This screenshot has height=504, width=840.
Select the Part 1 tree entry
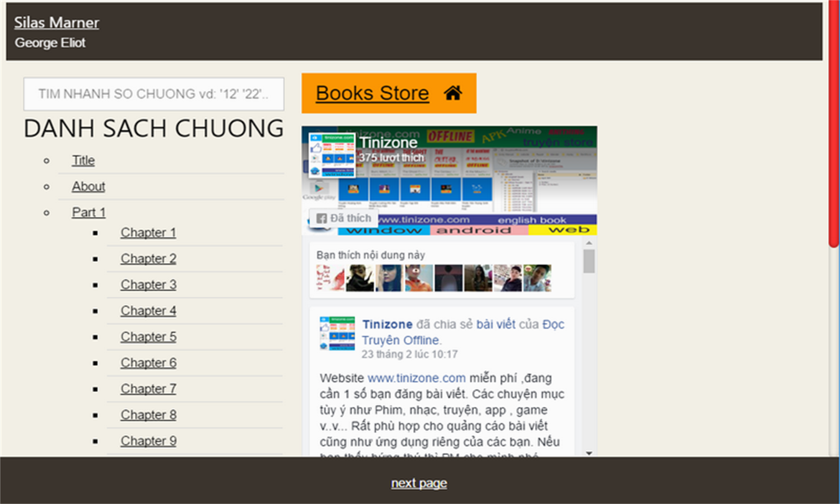pos(89,212)
